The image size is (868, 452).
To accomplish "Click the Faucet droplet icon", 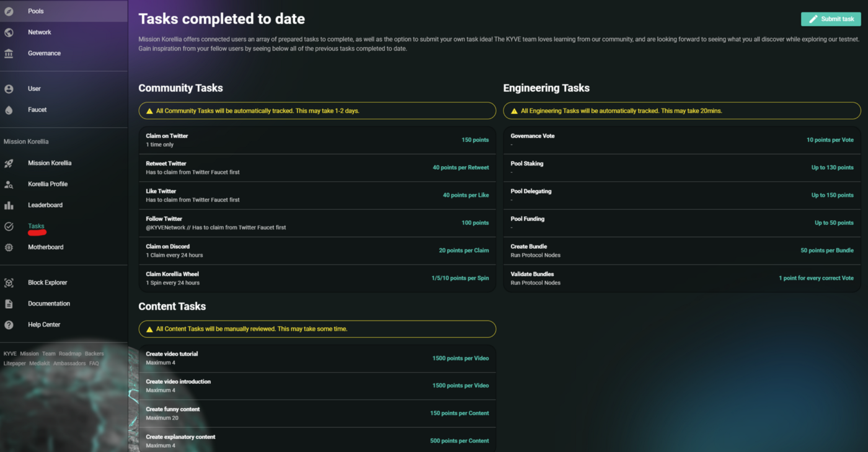I will pyautogui.click(x=9, y=110).
